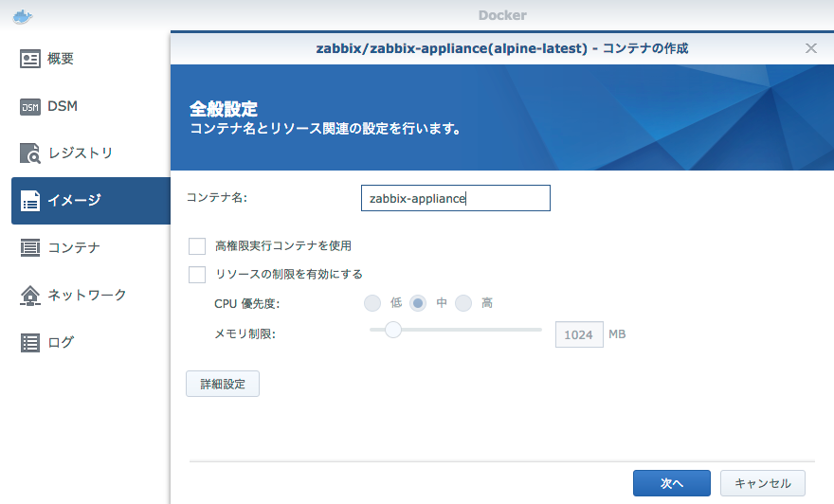Click the DSM sidebar icon
834x504 pixels.
point(29,107)
